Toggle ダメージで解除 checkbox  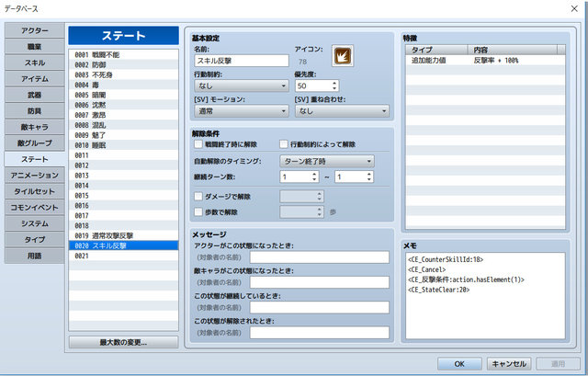tap(198, 196)
